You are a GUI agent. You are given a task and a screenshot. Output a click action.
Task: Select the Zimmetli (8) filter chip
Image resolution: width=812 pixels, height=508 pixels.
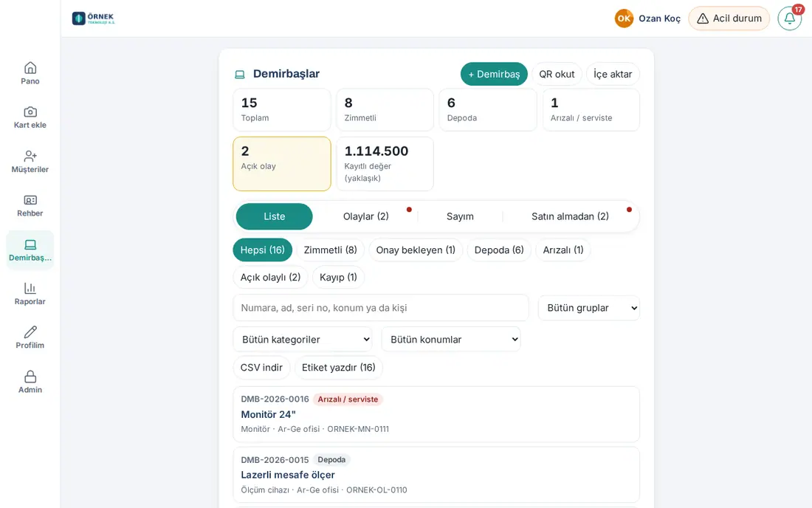pyautogui.click(x=331, y=250)
